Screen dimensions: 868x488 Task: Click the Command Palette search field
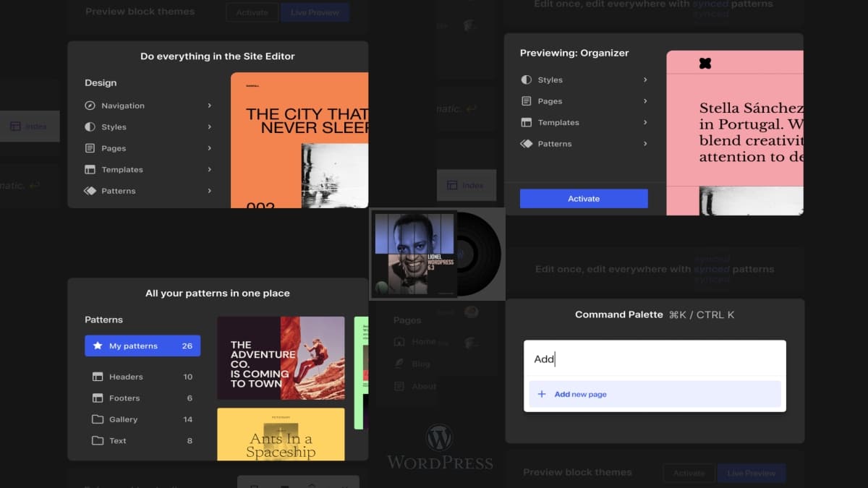[x=655, y=359]
